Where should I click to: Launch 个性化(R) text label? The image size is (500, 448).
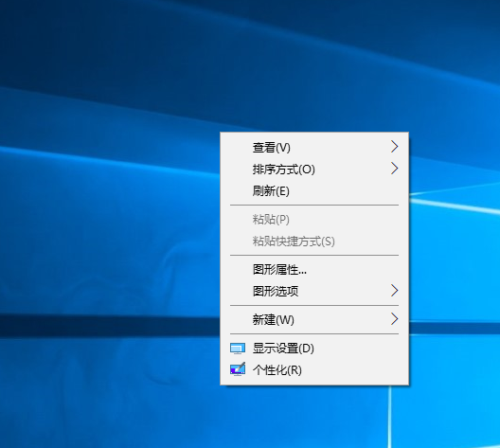pyautogui.click(x=277, y=370)
